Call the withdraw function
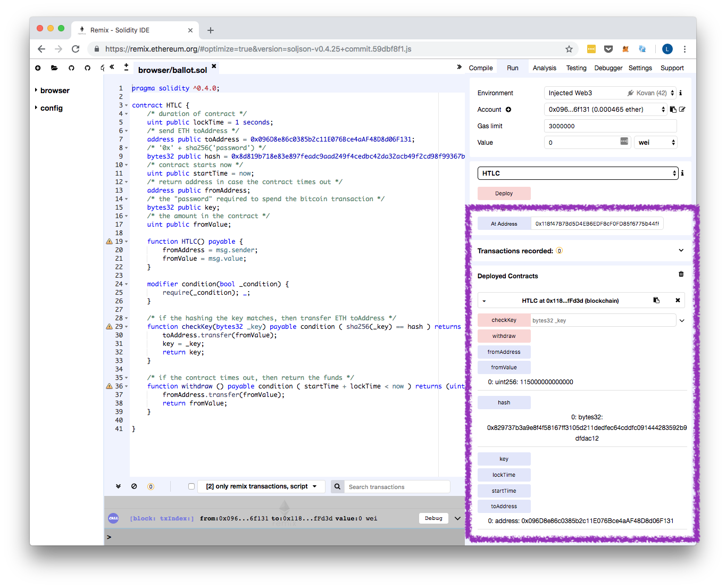This screenshot has width=726, height=588. [504, 336]
